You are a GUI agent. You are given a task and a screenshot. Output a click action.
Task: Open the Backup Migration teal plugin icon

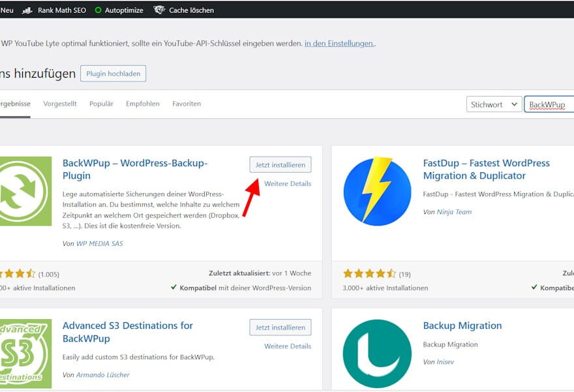pyautogui.click(x=377, y=354)
